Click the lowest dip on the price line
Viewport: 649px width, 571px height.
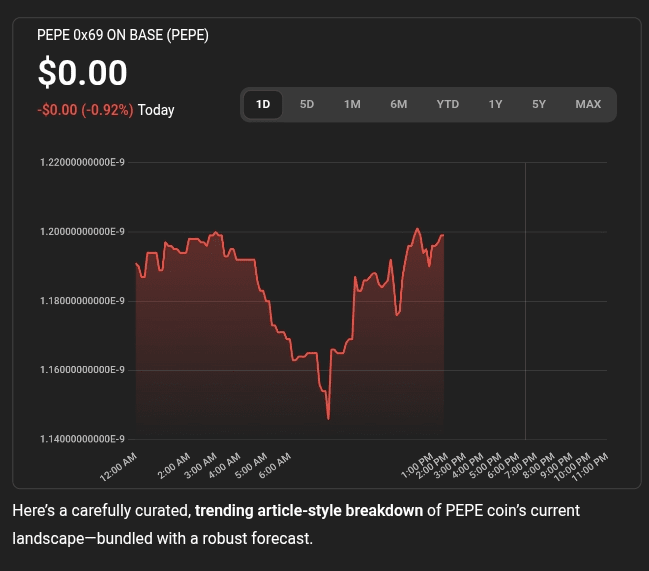tap(328, 418)
